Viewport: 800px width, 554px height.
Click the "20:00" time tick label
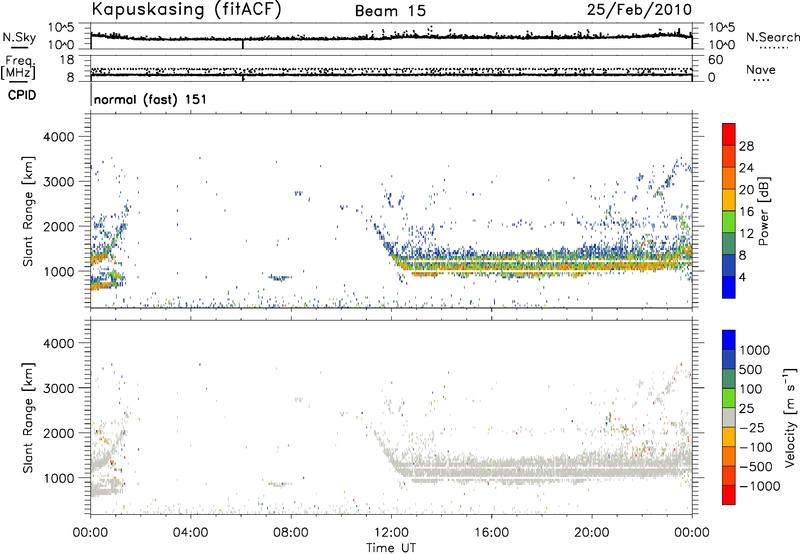pos(592,533)
